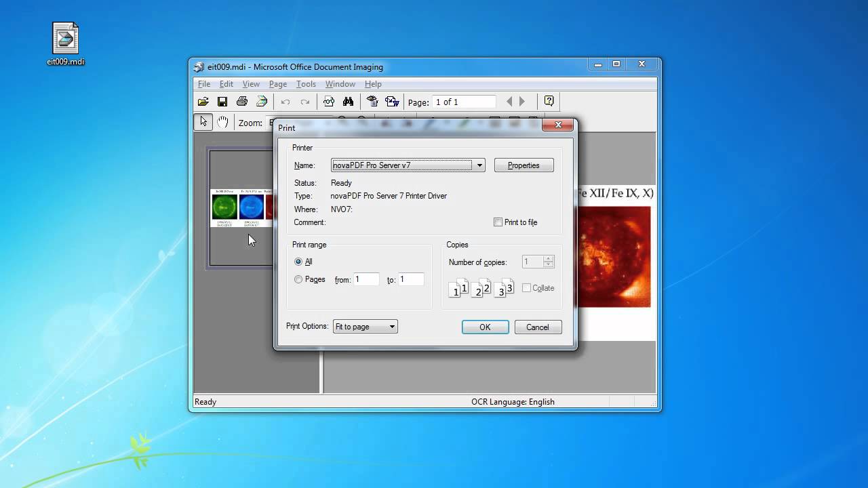
Task: Click the 'NVO7:' Where value
Action: click(342, 209)
